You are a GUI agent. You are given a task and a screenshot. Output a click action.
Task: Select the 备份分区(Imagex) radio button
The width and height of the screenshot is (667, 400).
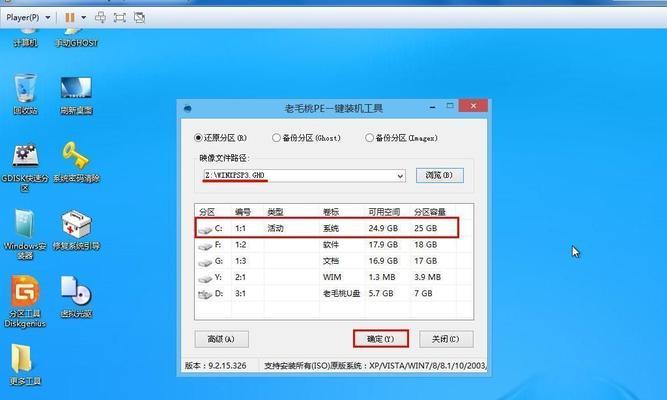click(369, 137)
